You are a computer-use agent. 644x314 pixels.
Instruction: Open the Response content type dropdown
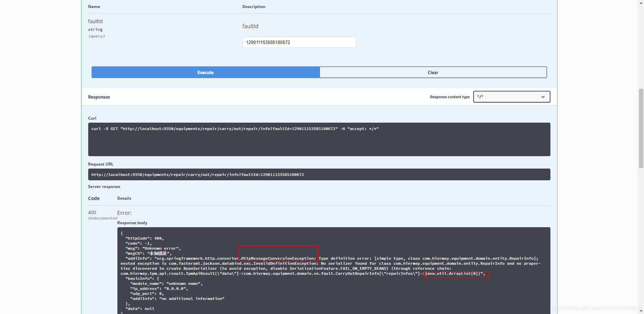(512, 97)
